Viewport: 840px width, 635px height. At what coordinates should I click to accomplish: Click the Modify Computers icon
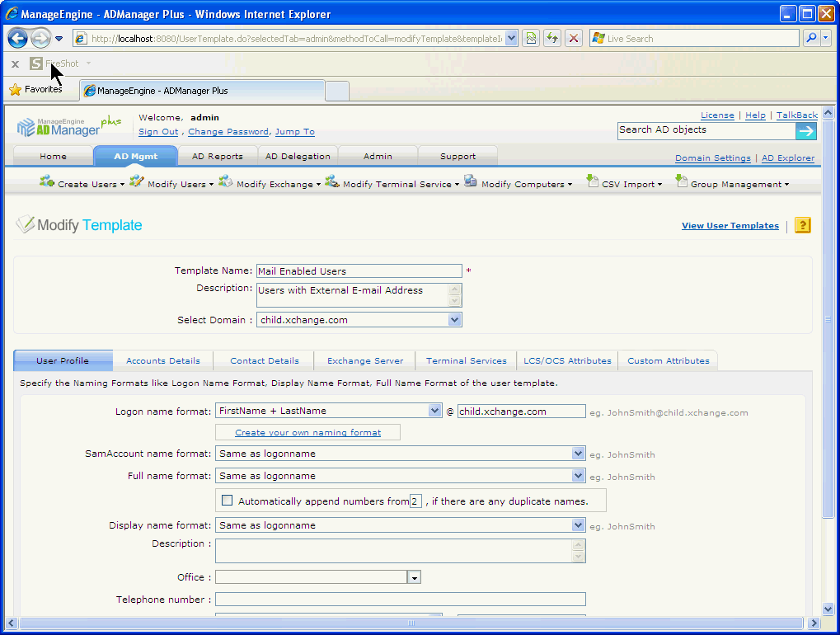pyautogui.click(x=471, y=181)
